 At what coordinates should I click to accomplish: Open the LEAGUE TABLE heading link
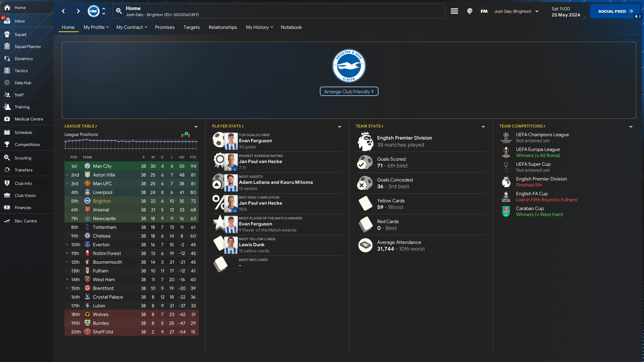[81, 126]
